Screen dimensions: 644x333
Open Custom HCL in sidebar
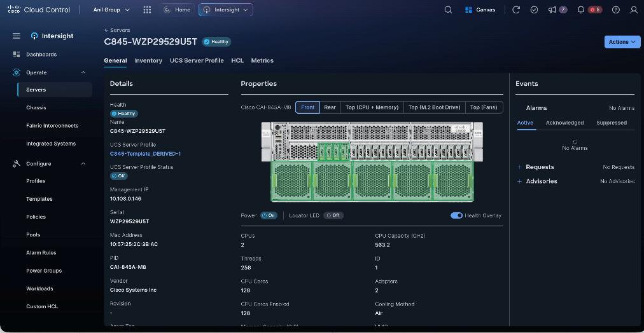[42, 307]
